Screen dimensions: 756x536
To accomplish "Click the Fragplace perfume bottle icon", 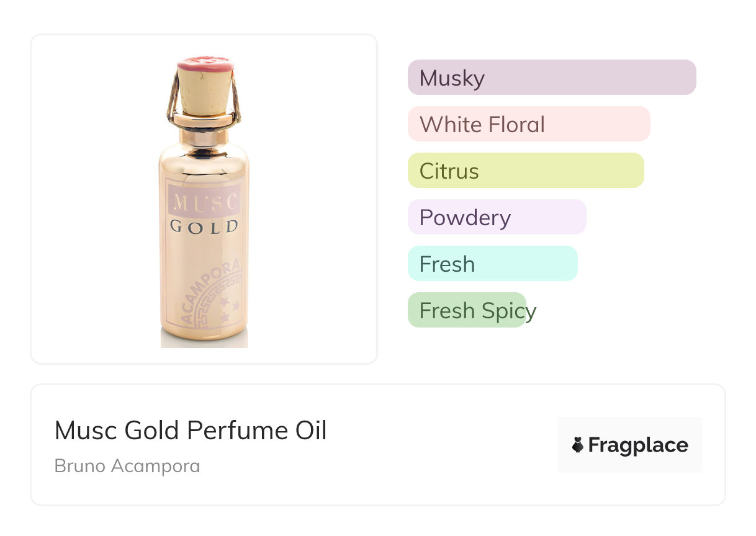I will [578, 445].
